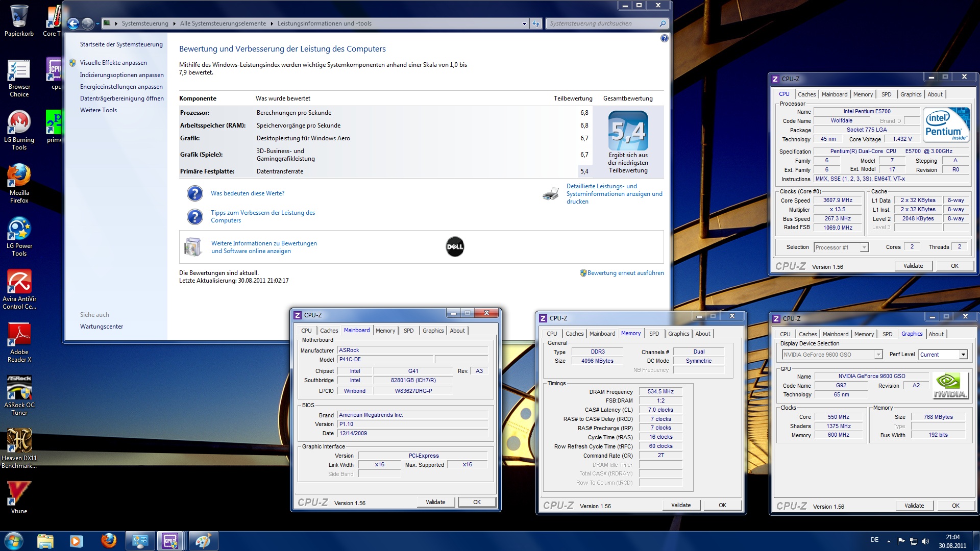Open the Processor #1 selection dropdown
This screenshot has height=551, width=980.
[864, 247]
